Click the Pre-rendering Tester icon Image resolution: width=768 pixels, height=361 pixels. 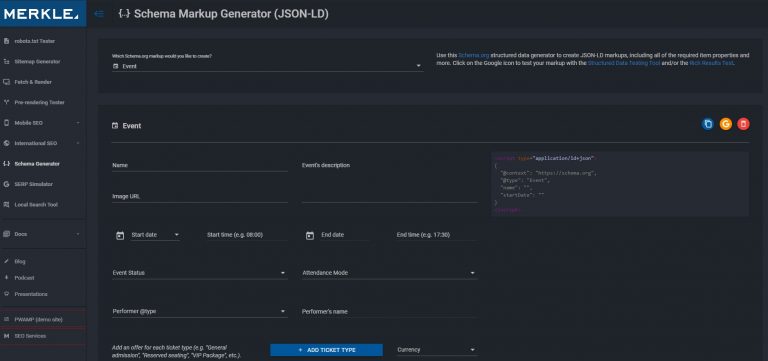6,102
